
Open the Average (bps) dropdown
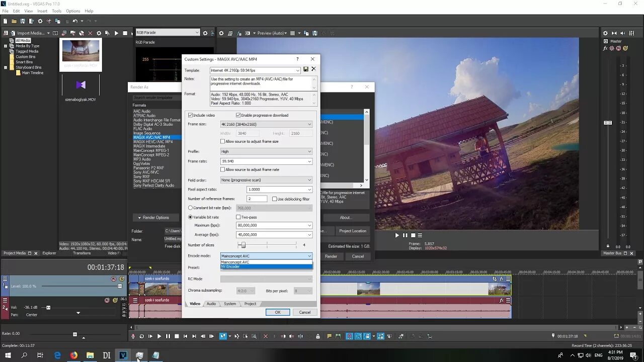274,235
